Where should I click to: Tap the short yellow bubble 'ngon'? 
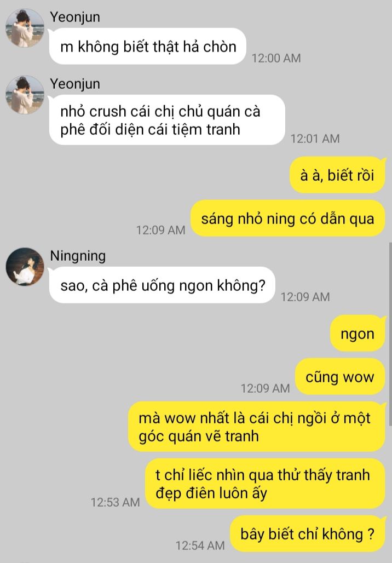point(358,333)
